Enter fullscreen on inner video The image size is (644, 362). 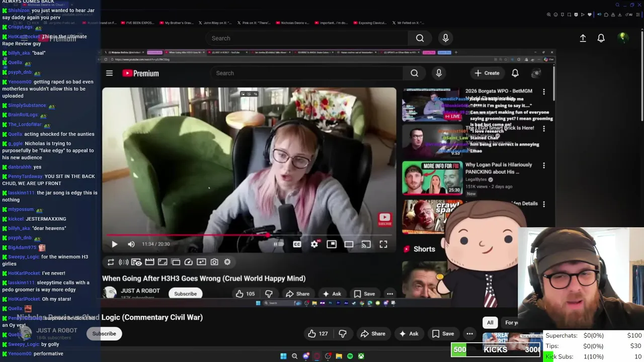[383, 244]
